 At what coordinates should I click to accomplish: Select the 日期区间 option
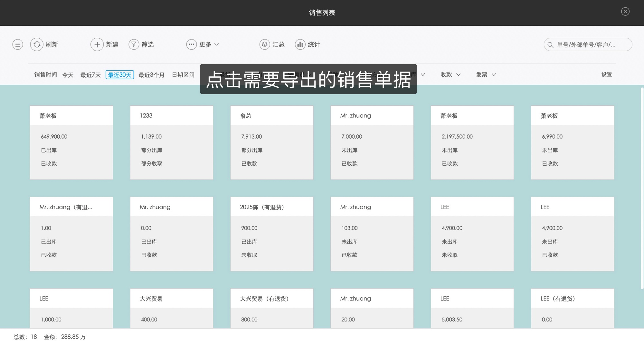(183, 74)
